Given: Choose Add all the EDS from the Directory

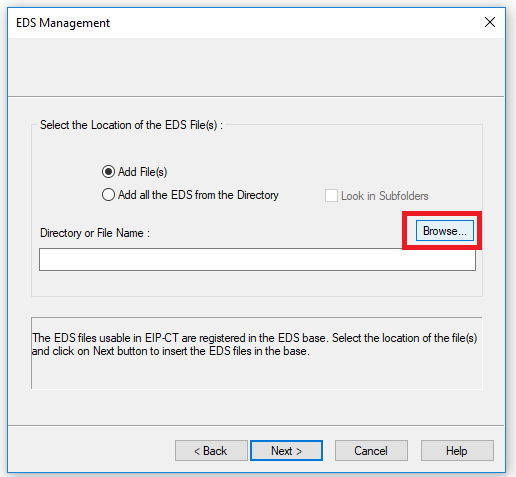Looking at the screenshot, I should click(108, 195).
